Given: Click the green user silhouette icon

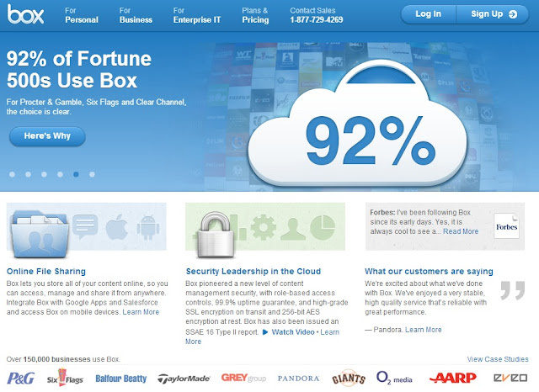Looking at the screenshot, I should point(293,228).
